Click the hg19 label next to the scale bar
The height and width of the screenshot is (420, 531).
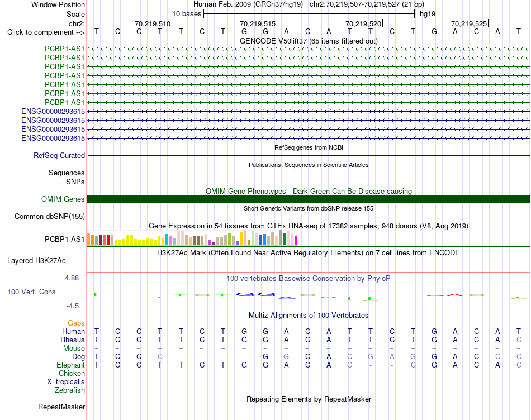click(x=428, y=14)
